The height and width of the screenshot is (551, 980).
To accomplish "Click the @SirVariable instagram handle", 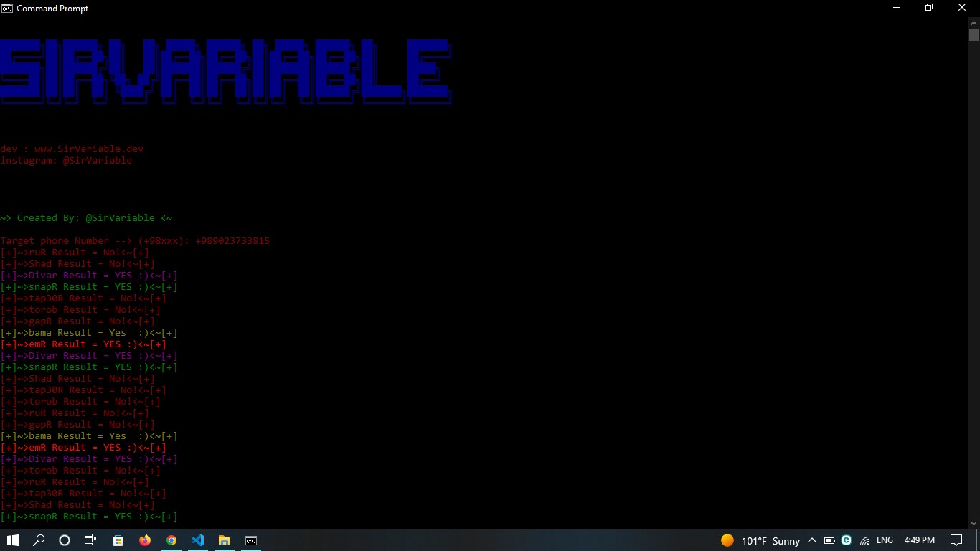I will click(x=98, y=160).
